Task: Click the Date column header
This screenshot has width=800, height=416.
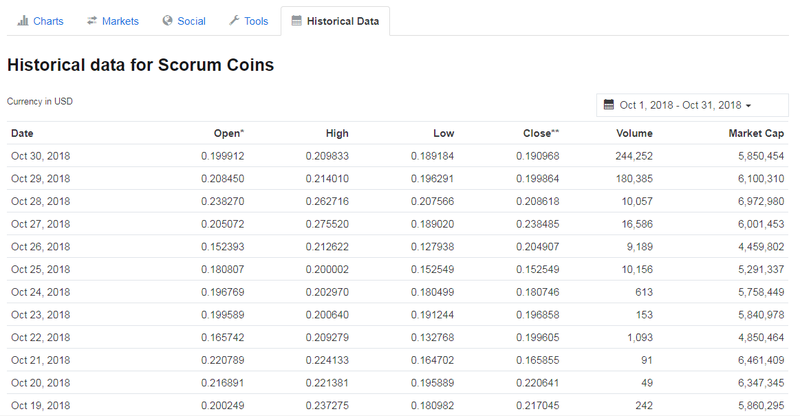Action: click(22, 133)
